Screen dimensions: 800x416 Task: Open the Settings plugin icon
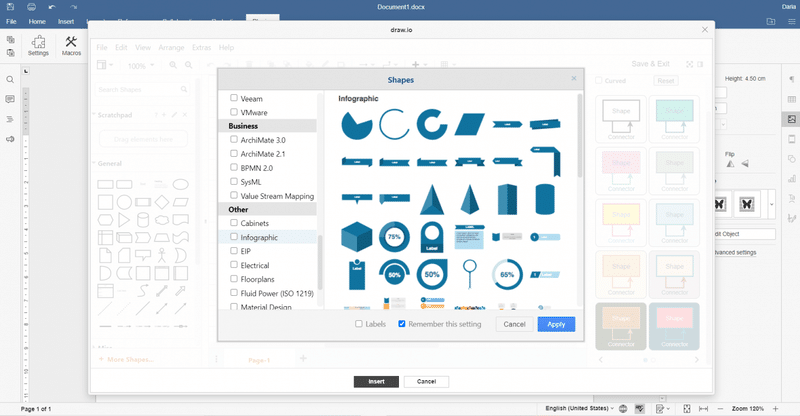38,45
